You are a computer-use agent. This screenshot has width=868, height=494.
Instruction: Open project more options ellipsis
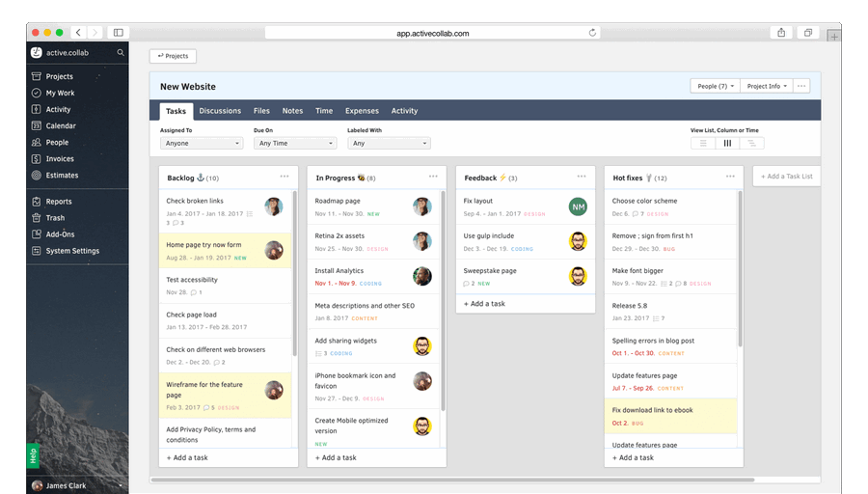801,86
